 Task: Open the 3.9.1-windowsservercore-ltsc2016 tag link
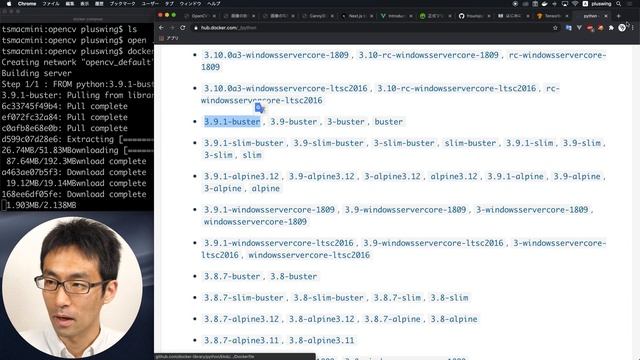coord(278,243)
